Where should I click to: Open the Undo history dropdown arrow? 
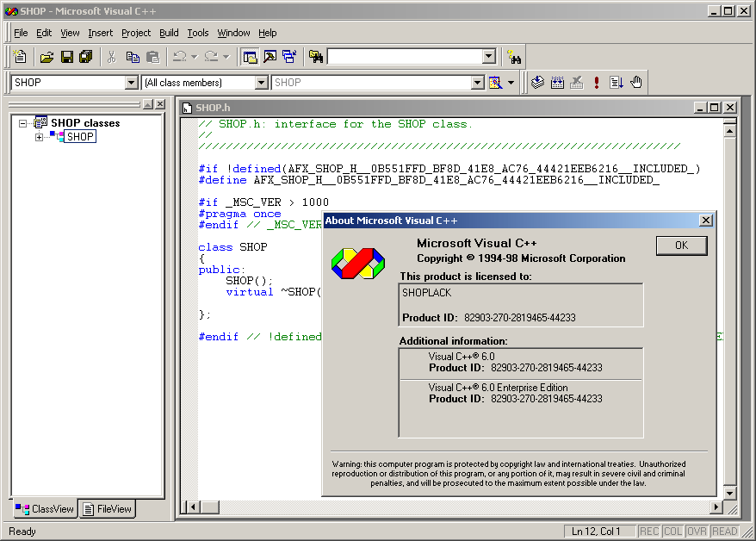click(195, 57)
